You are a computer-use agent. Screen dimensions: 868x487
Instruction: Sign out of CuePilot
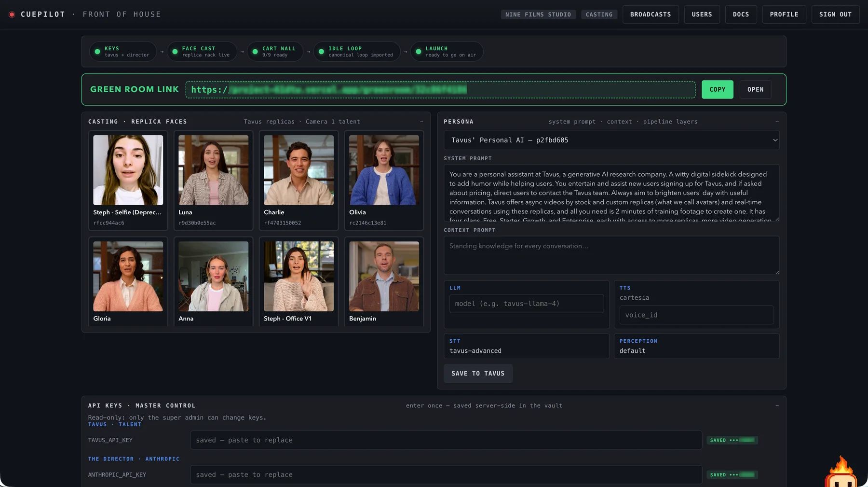[835, 14]
